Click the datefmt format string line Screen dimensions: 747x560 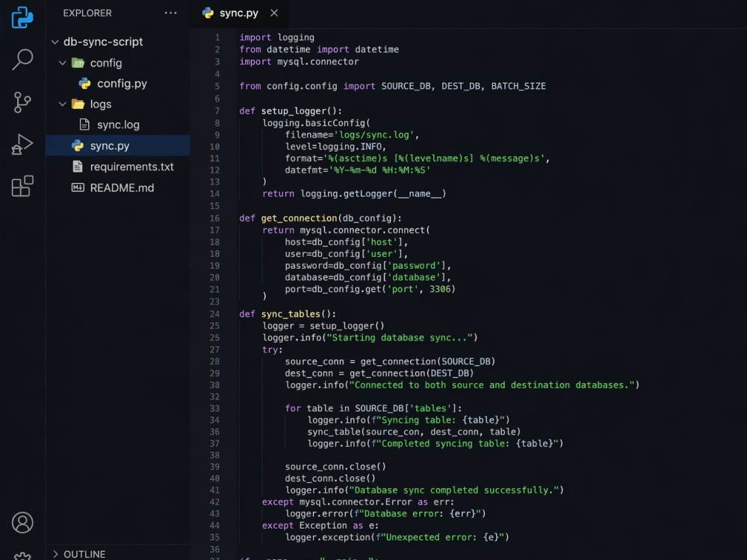coord(358,170)
